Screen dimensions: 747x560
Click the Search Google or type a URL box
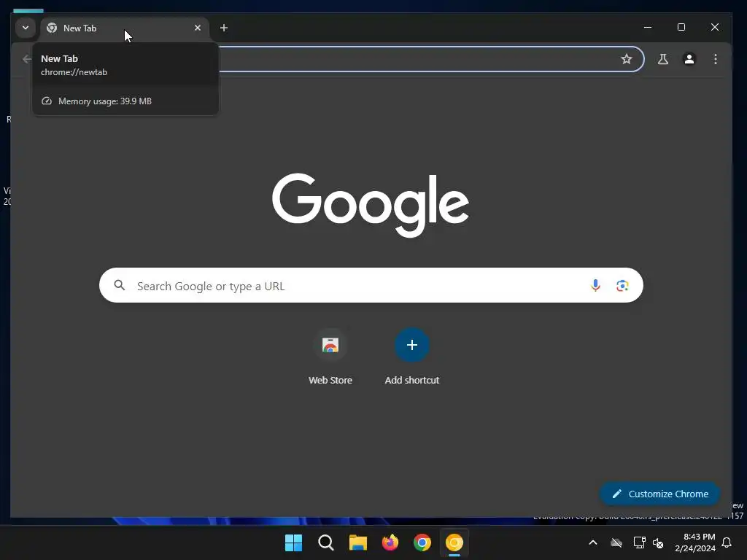click(371, 285)
